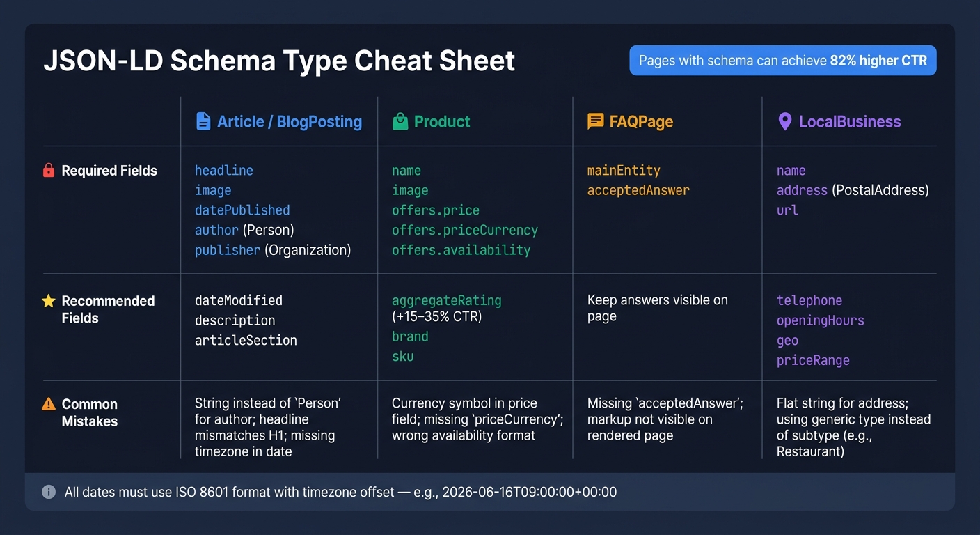Click the dateModified field

pos(239,301)
